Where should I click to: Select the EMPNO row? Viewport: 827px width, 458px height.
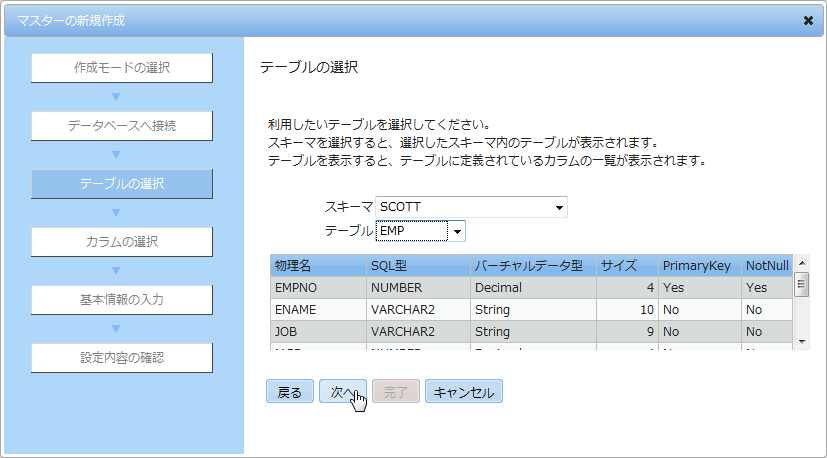531,288
